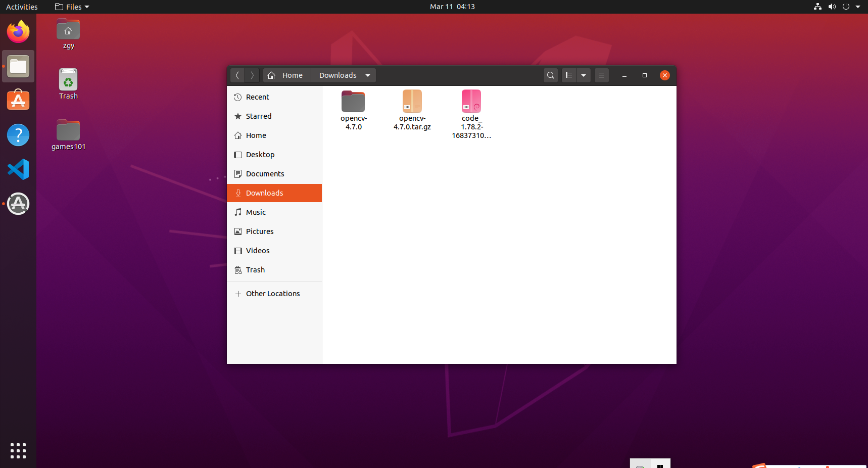Open the network status icon in top bar
The image size is (868, 468).
tap(817, 7)
